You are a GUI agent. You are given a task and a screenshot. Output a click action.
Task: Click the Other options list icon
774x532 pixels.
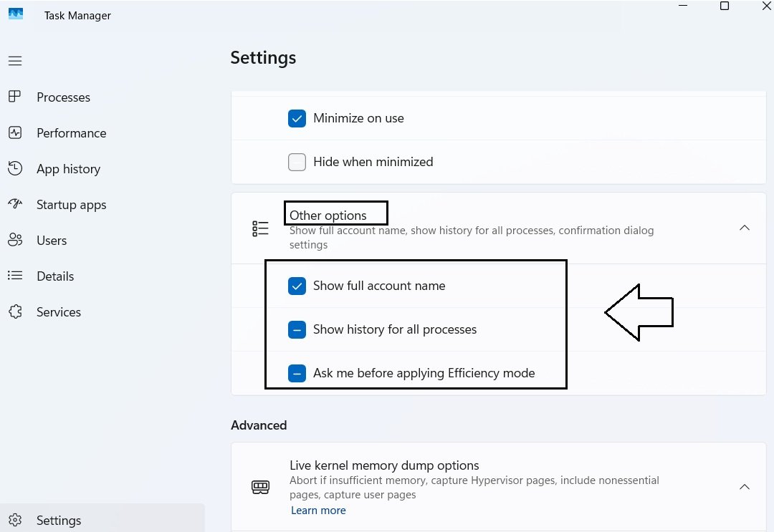coord(260,228)
